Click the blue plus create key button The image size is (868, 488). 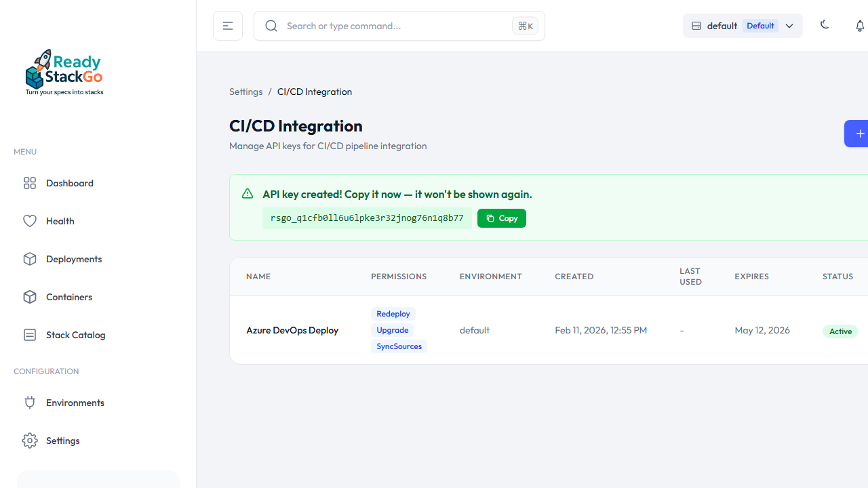point(859,134)
